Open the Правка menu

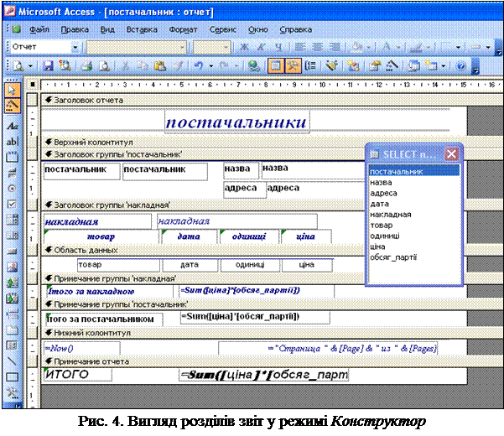point(75,29)
